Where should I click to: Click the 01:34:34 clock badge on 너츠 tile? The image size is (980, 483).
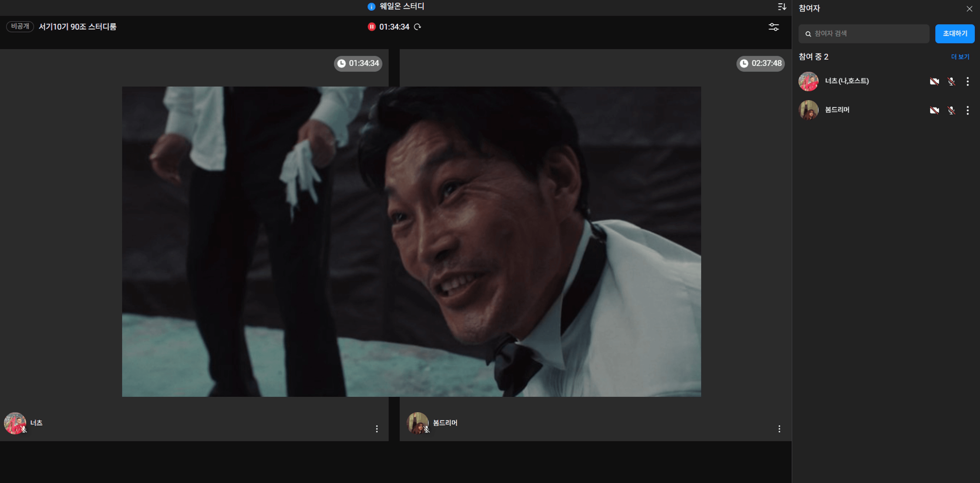(358, 64)
